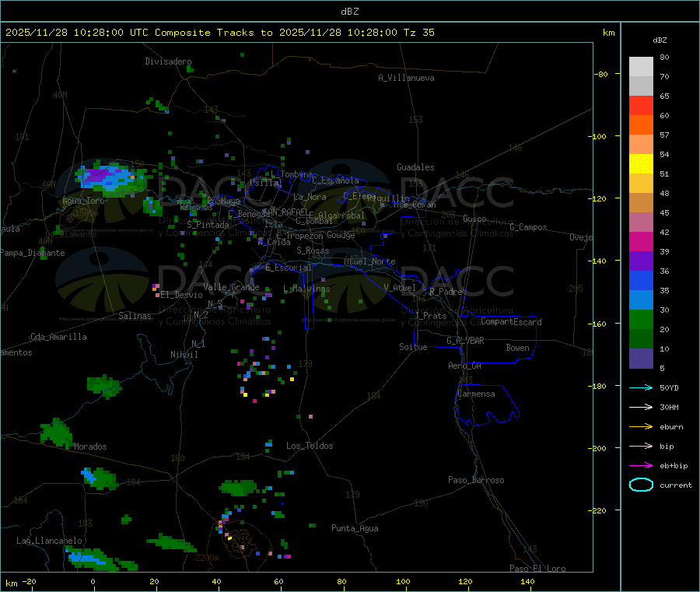Click the Agua_Toro map label
Viewport: 700px width, 592px height.
[83, 201]
